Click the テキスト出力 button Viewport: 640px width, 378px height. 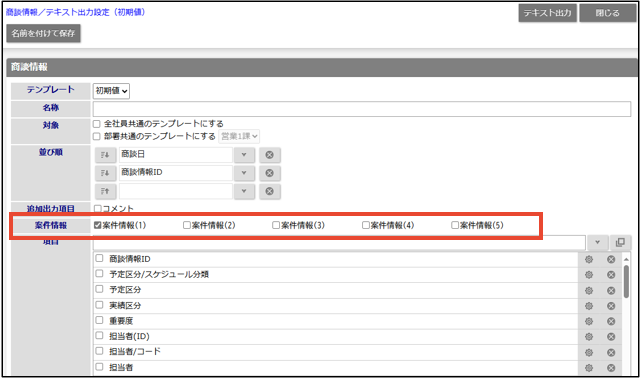pyautogui.click(x=548, y=13)
